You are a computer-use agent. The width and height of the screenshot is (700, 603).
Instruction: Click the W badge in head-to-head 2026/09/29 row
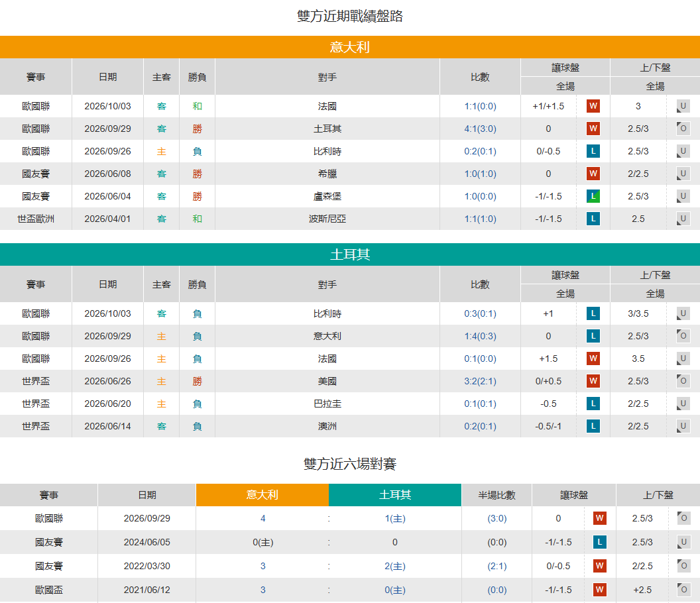(x=599, y=518)
